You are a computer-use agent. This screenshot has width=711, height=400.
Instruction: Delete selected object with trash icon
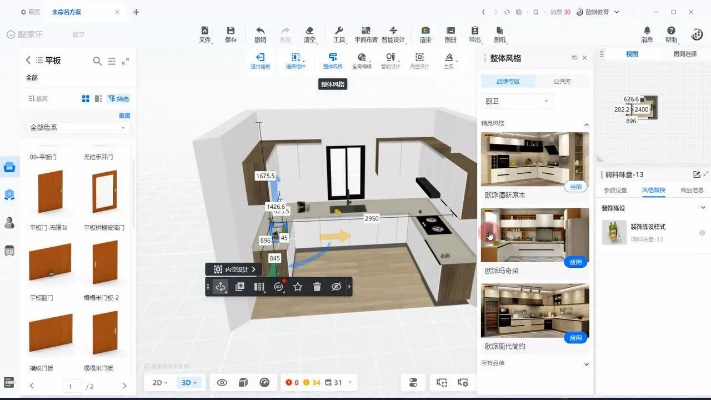pyautogui.click(x=317, y=287)
